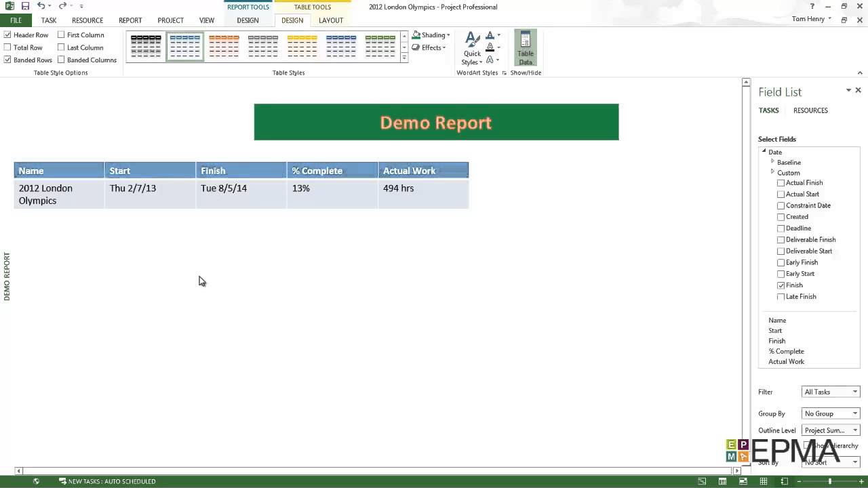The image size is (868, 488).
Task: Click NEW TASKS : AUTO SCHEDULED status
Action: click(107, 481)
